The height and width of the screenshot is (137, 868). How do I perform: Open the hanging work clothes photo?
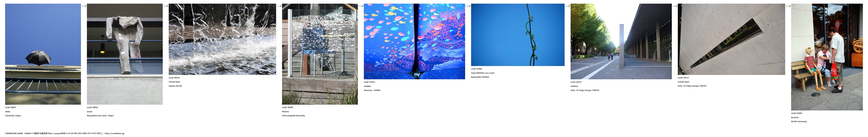coord(125,54)
